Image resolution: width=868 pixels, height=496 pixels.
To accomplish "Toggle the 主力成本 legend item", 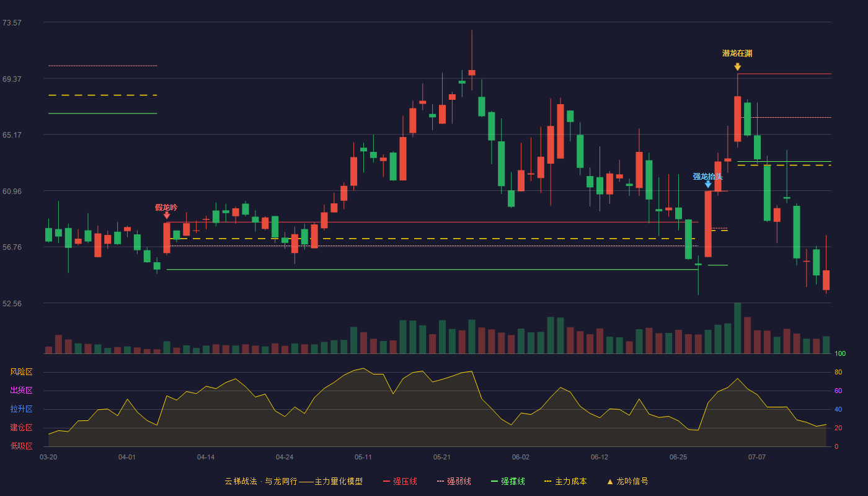I will [x=565, y=481].
